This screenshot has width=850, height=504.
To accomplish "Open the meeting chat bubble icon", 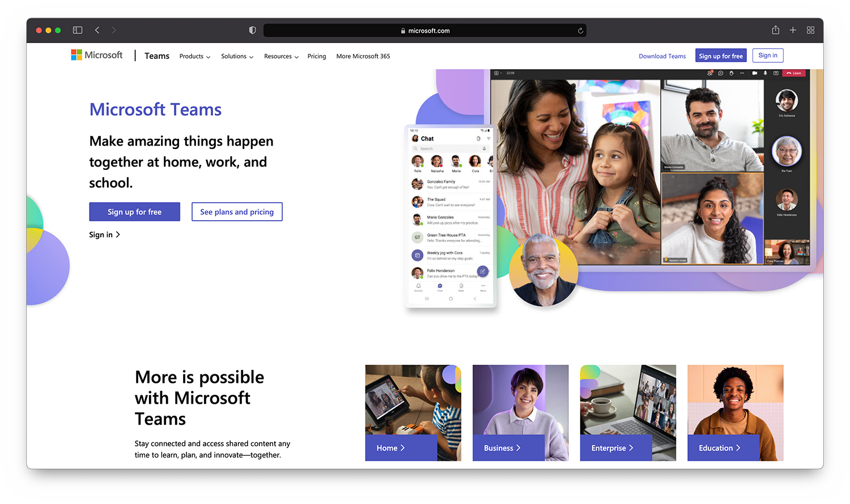I will tap(721, 73).
